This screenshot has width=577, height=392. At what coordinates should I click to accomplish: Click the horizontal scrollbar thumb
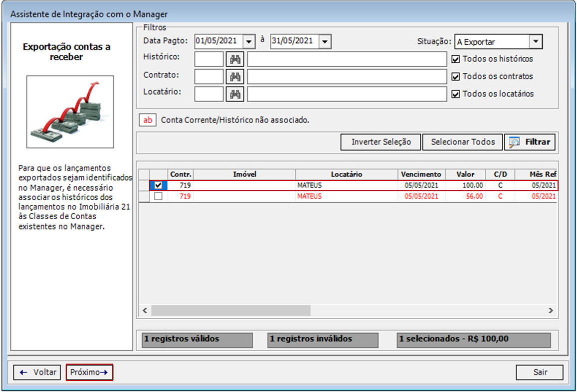point(231,310)
